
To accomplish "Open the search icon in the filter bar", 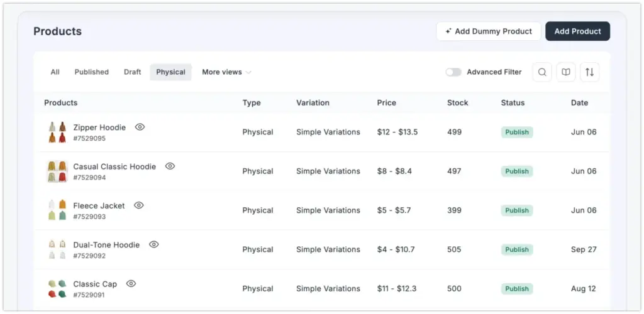I will pos(541,72).
